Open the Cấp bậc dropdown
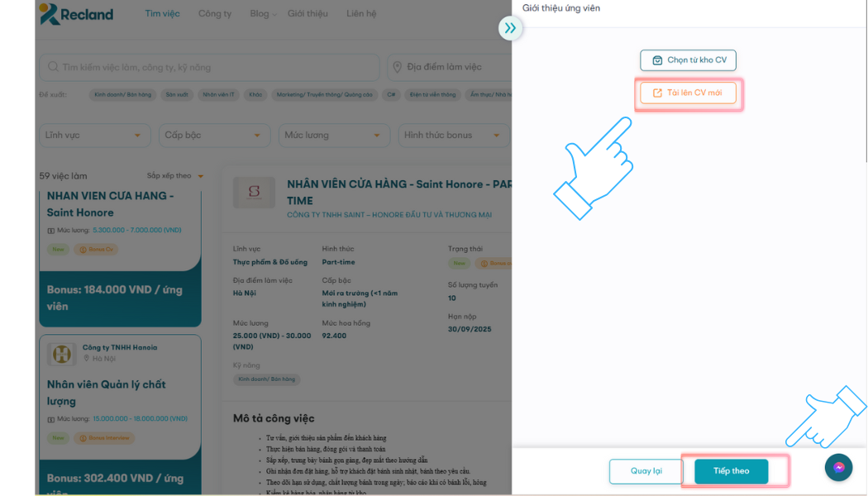Image resolution: width=868 pixels, height=496 pixels. pyautogui.click(x=214, y=135)
